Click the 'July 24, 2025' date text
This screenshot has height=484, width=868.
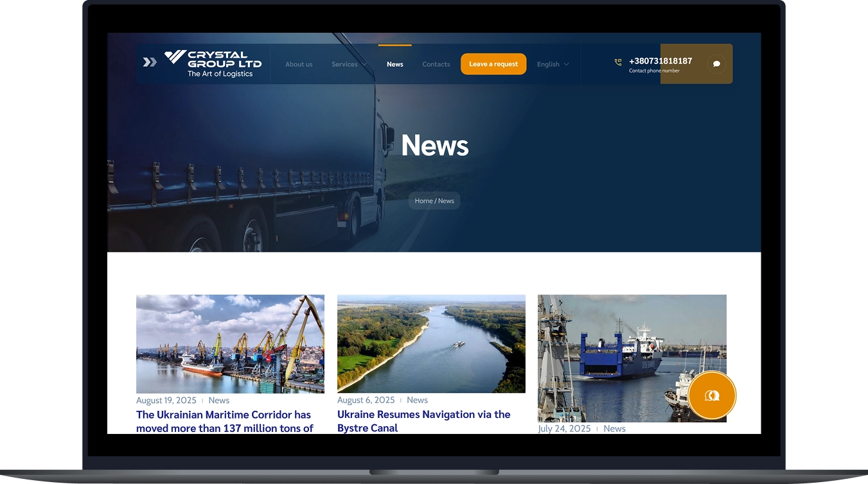564,428
